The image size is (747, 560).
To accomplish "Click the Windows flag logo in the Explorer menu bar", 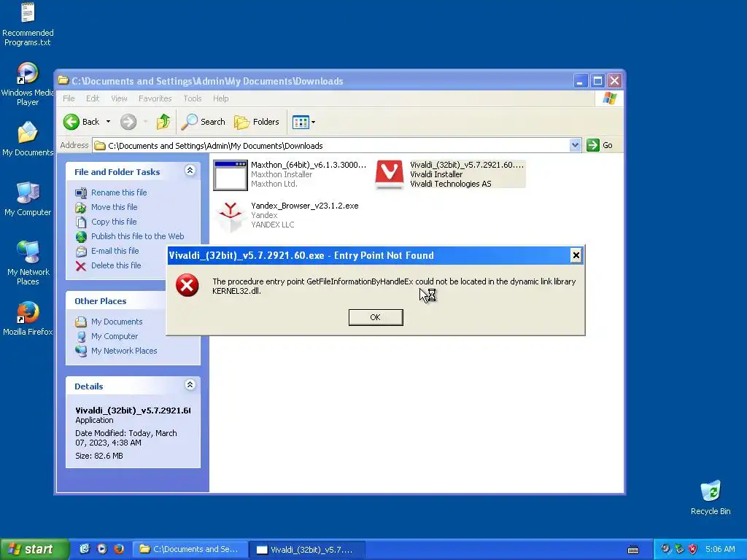I will click(609, 98).
